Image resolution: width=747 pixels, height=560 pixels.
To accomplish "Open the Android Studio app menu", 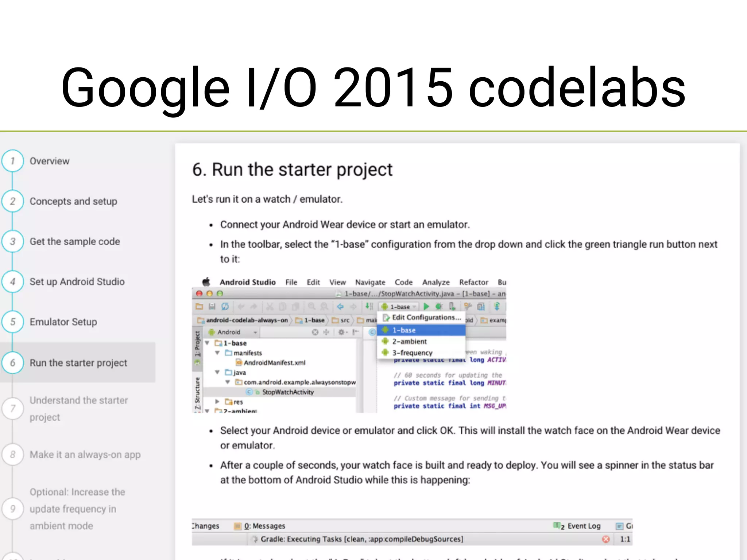I will click(248, 282).
